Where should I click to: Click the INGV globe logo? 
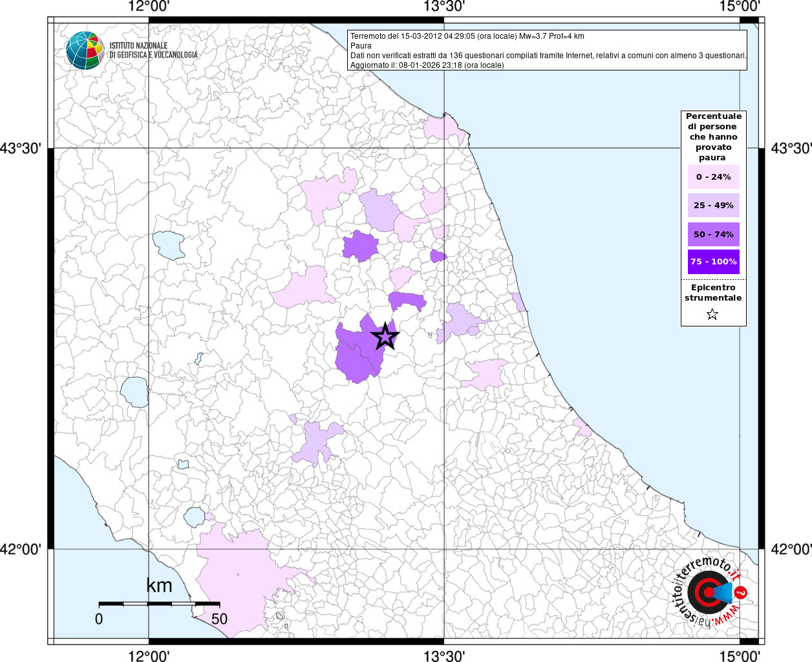[x=85, y=50]
